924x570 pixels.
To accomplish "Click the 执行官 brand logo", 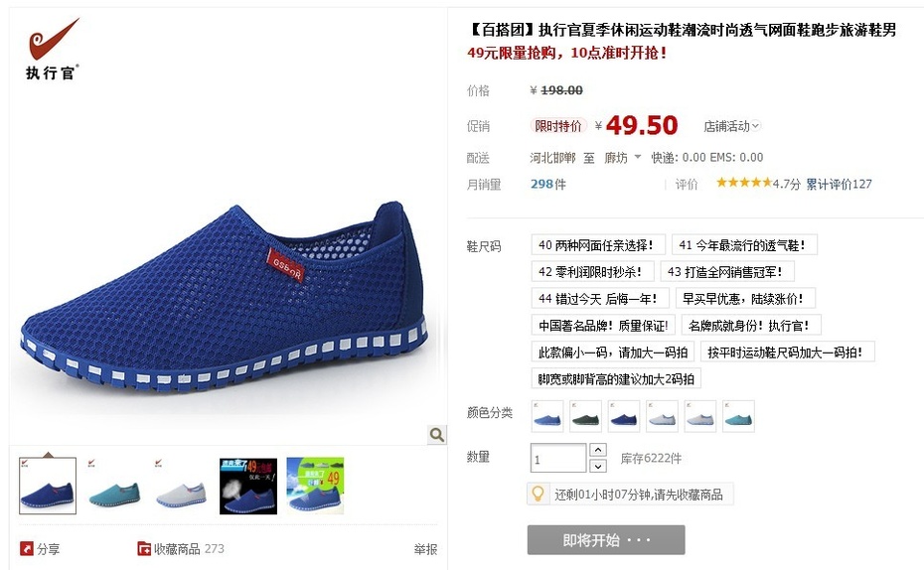I will click(x=52, y=49).
